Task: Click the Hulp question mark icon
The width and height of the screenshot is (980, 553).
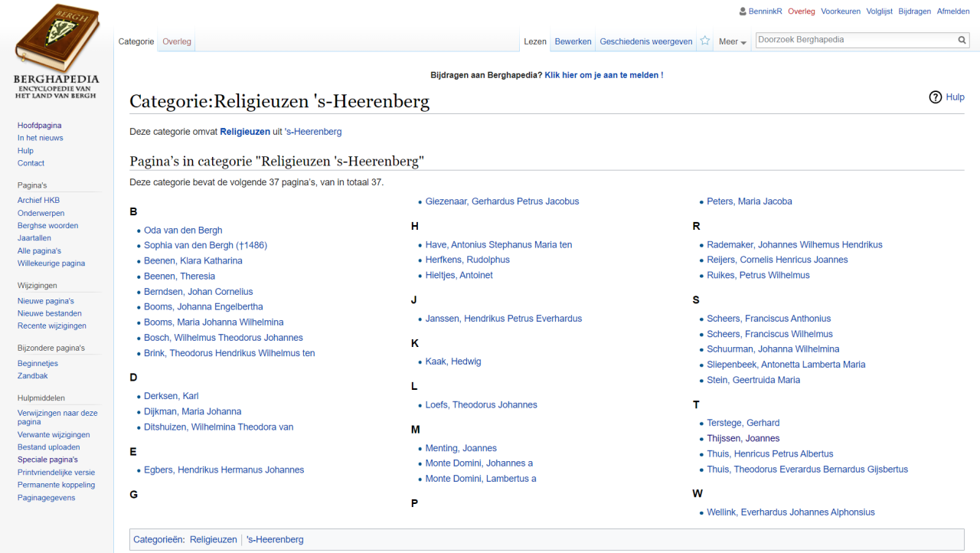Action: (x=935, y=97)
